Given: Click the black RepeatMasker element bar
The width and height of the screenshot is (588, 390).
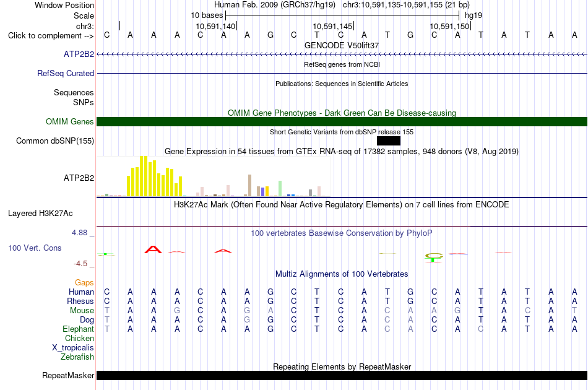Looking at the screenshot, I should pos(342,375).
